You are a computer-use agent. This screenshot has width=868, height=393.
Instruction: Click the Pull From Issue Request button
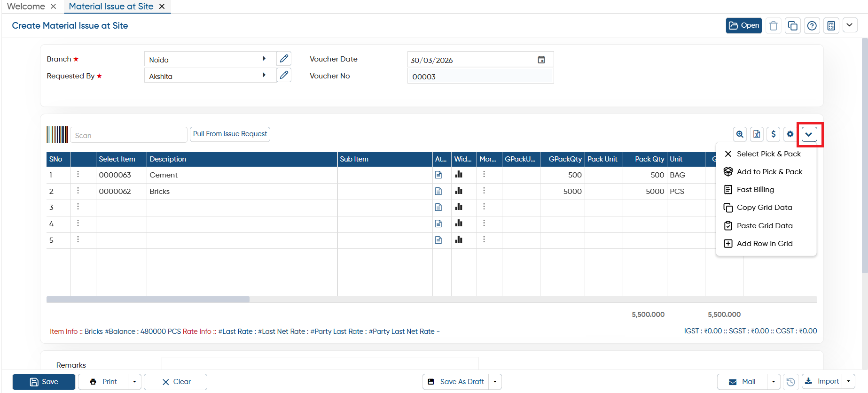point(230,134)
